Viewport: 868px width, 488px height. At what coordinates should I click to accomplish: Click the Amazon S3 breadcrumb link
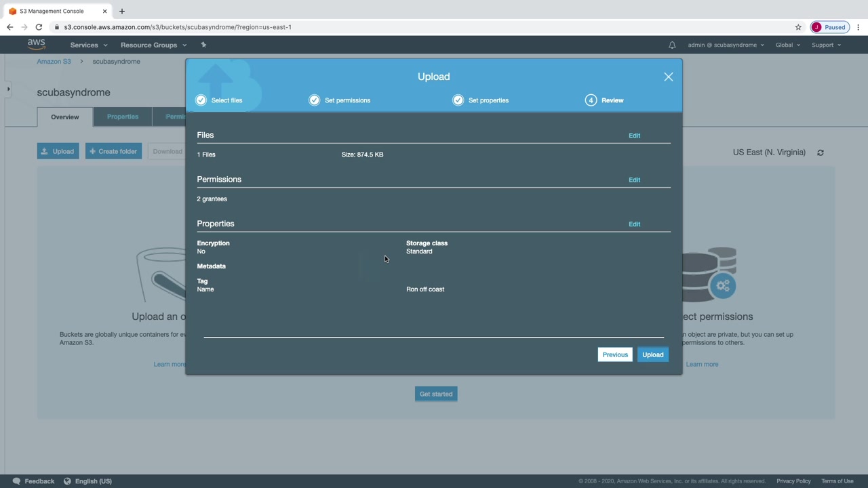[x=54, y=62]
